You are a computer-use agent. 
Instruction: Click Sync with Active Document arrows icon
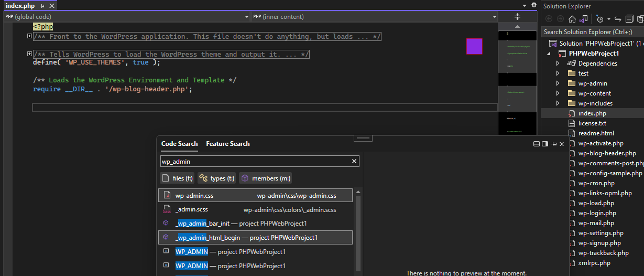tap(617, 19)
